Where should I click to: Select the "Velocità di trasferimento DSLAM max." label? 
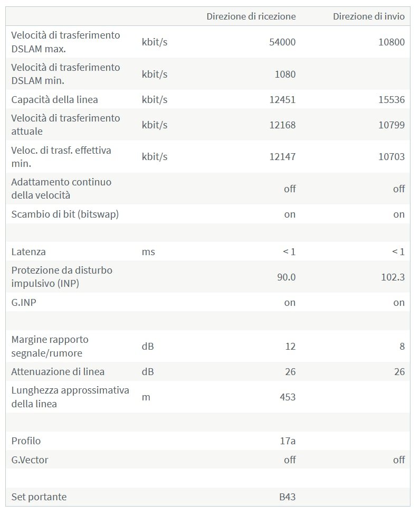[65, 42]
